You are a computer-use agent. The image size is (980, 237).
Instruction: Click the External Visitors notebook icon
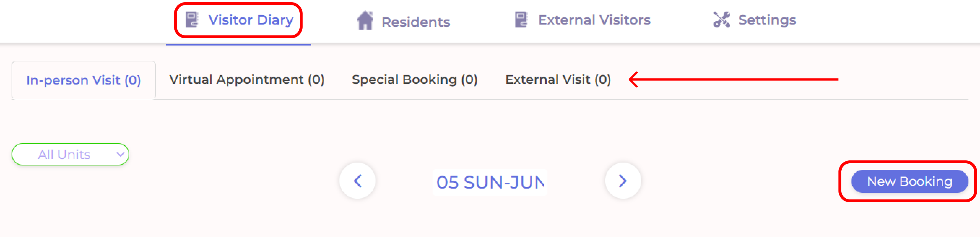click(x=521, y=20)
